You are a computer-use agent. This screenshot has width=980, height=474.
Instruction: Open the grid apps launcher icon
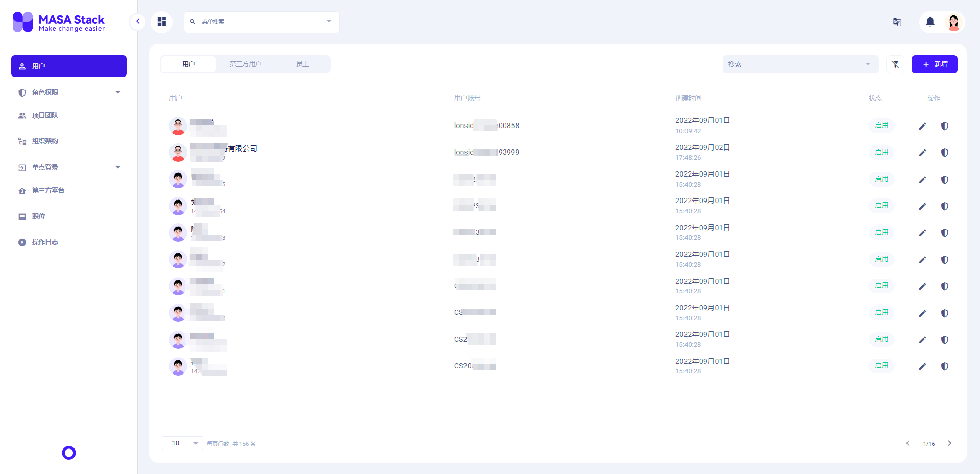162,21
